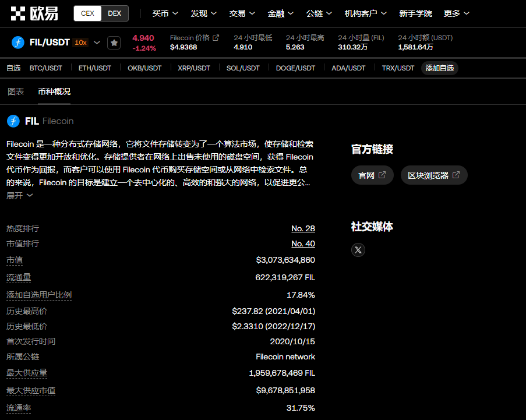Click the 添加自选 button

(439, 68)
